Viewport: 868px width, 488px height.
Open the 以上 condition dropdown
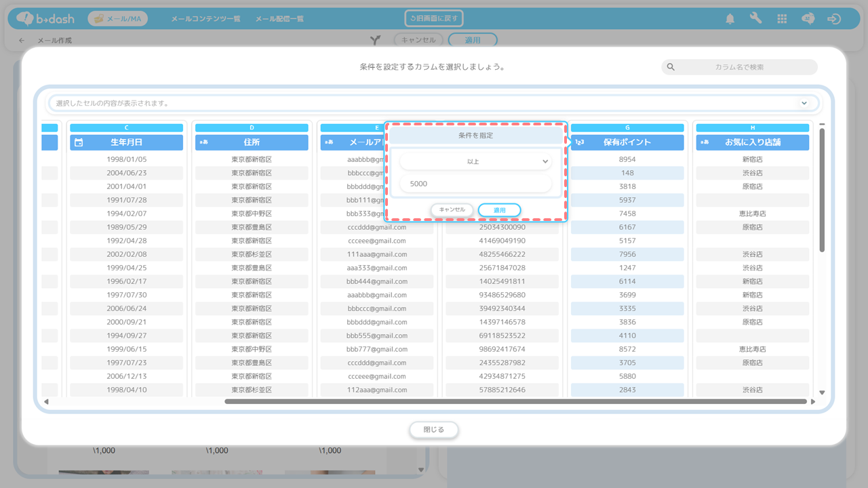click(x=475, y=162)
